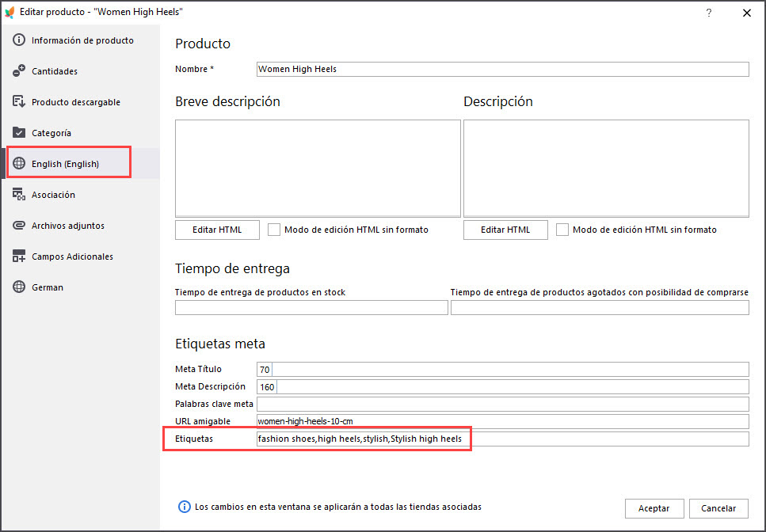Viewport: 766px width, 532px height.
Task: Click the Asociación sidebar icon
Action: click(x=19, y=195)
